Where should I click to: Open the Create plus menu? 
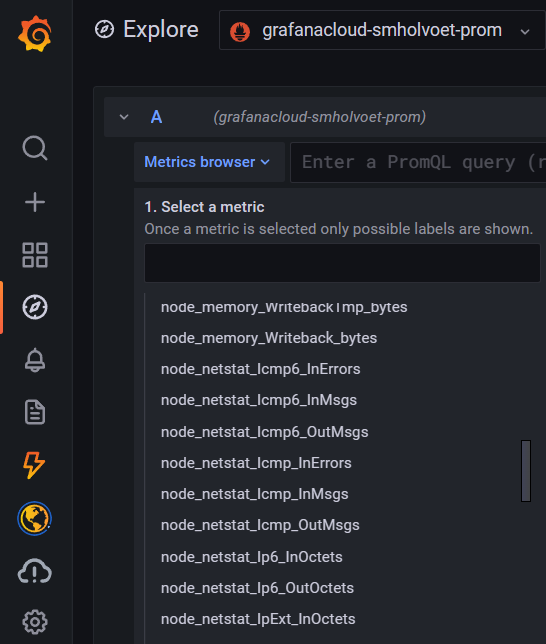[35, 202]
